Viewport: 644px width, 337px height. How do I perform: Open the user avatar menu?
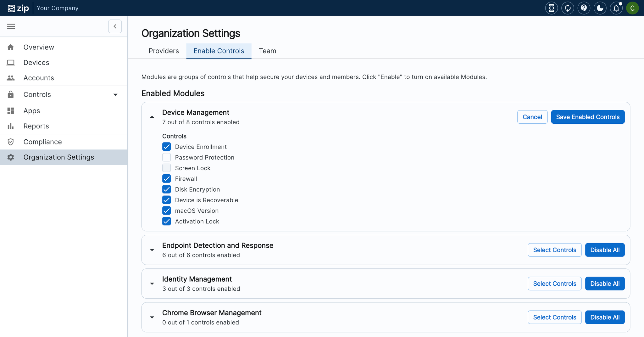pos(632,8)
